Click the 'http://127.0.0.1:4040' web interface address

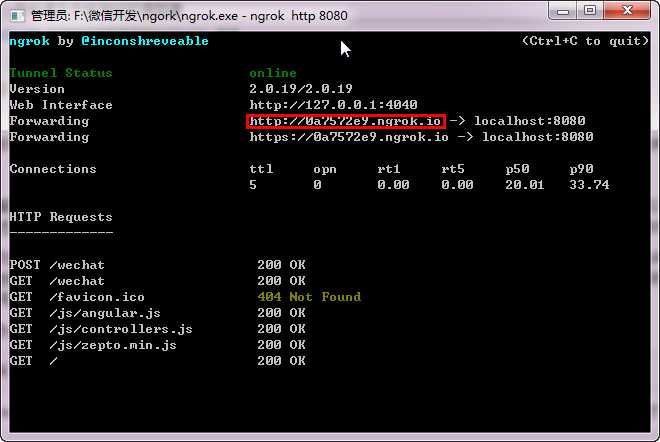pyautogui.click(x=333, y=105)
